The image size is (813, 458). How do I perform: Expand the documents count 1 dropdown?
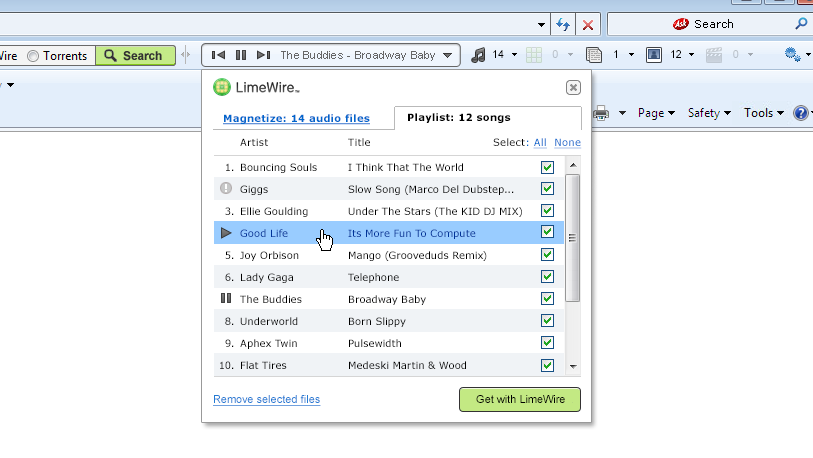631,54
